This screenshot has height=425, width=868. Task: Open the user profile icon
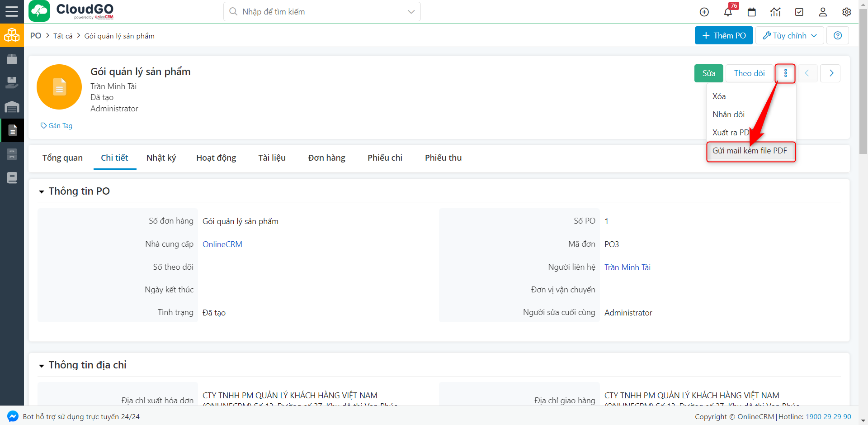[823, 12]
